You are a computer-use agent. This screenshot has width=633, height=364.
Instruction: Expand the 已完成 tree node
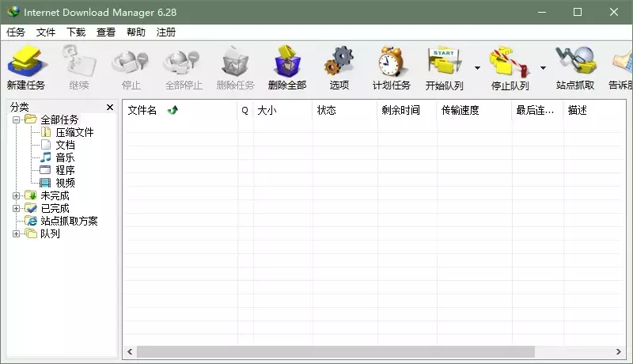[16, 209]
